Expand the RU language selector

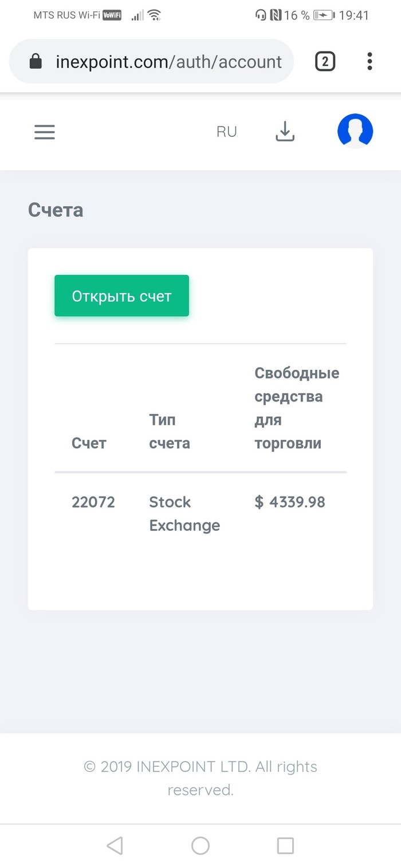point(226,132)
